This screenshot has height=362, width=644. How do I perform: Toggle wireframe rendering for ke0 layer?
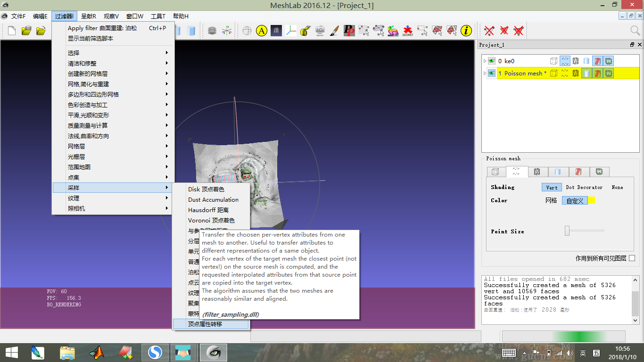pos(576,61)
